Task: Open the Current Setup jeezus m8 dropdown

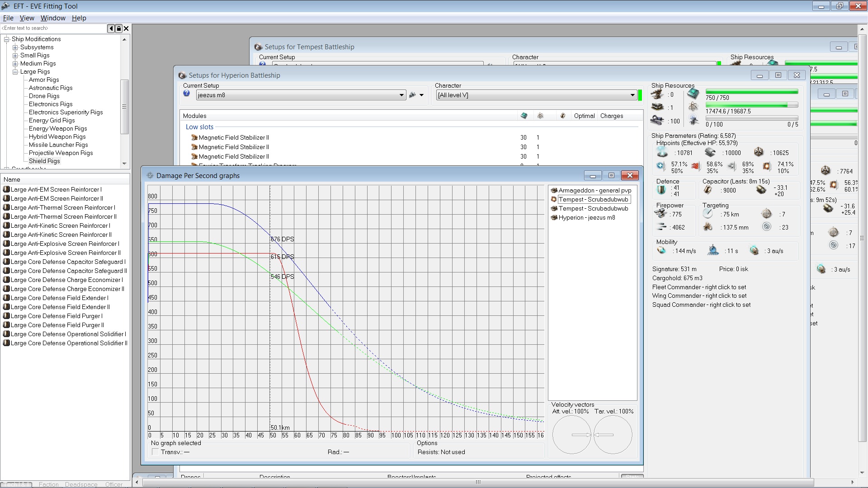Action: tap(401, 95)
